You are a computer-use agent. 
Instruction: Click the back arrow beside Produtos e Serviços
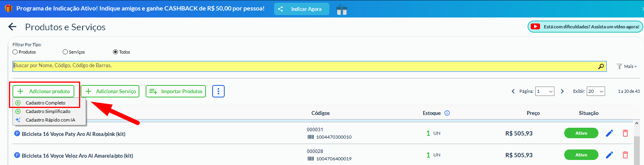[12, 27]
